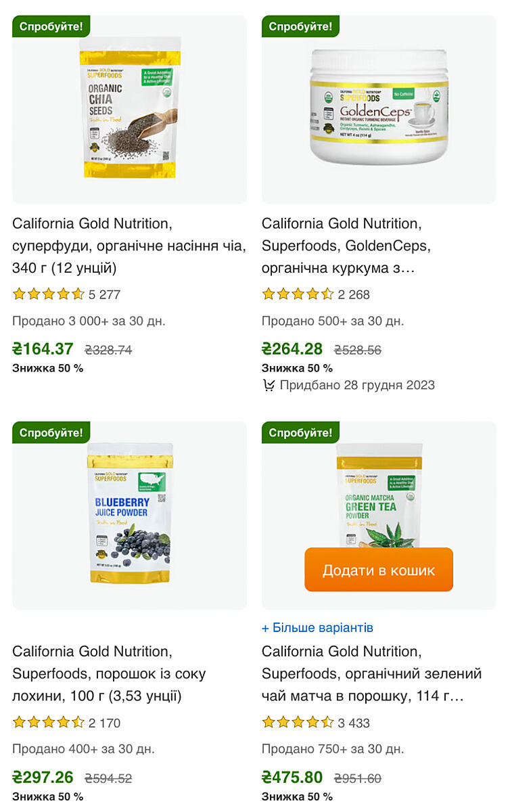Image resolution: width=510 pixels, height=812 pixels.
Task: Open 3 433 reviews count
Action: [x=354, y=723]
